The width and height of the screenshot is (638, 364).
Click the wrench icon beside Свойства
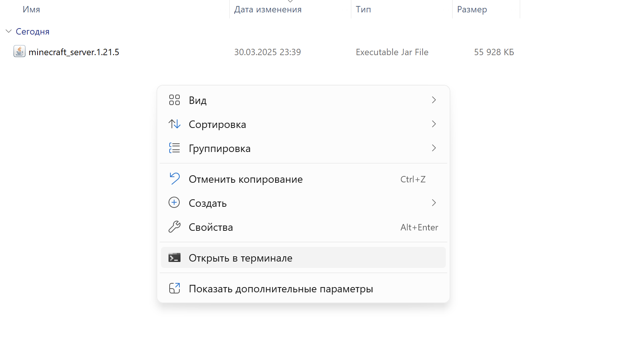click(x=175, y=227)
